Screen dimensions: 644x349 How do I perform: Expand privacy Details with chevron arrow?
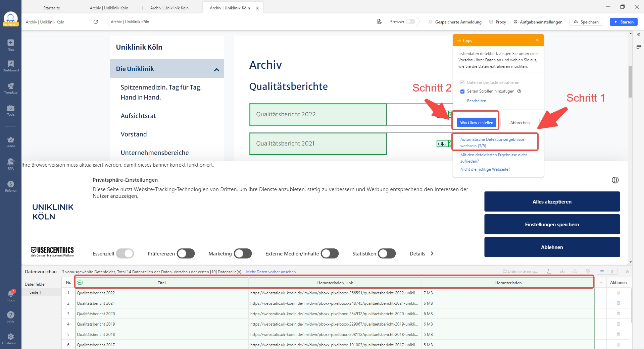click(432, 253)
